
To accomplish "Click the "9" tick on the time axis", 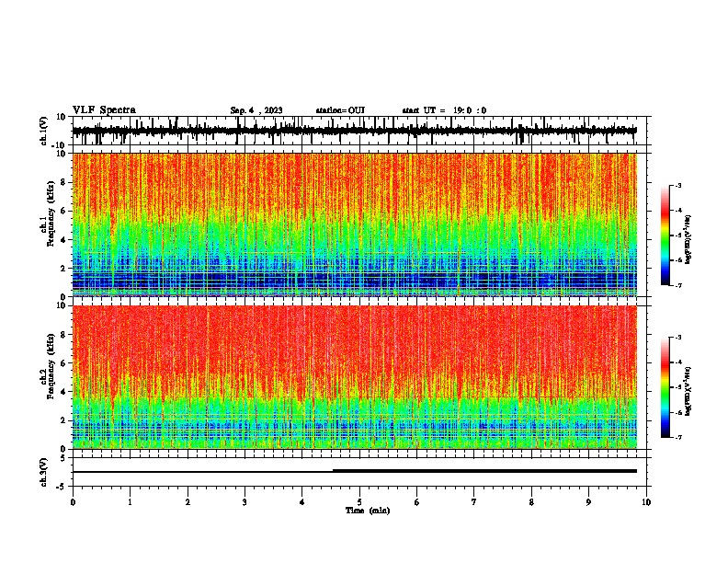I will click(x=588, y=502).
